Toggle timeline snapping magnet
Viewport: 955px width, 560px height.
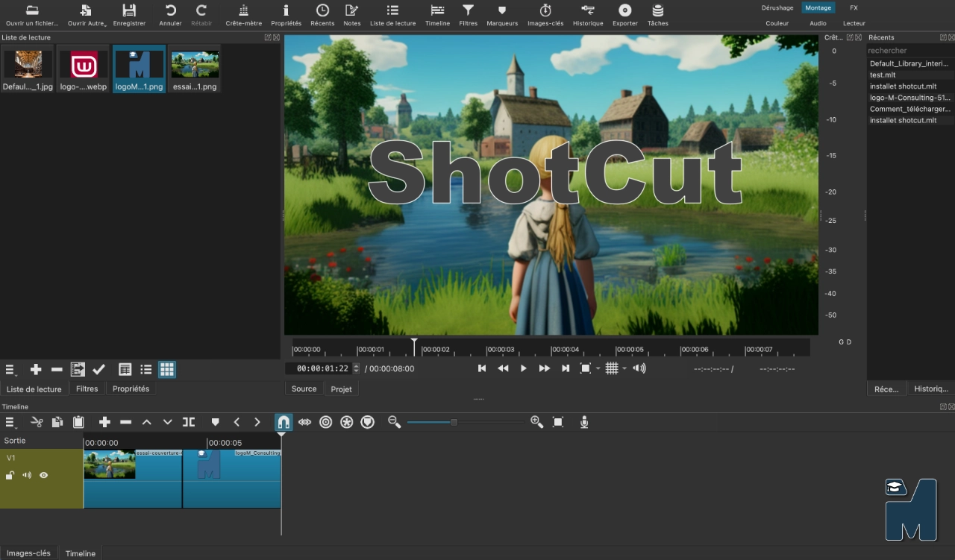[284, 422]
